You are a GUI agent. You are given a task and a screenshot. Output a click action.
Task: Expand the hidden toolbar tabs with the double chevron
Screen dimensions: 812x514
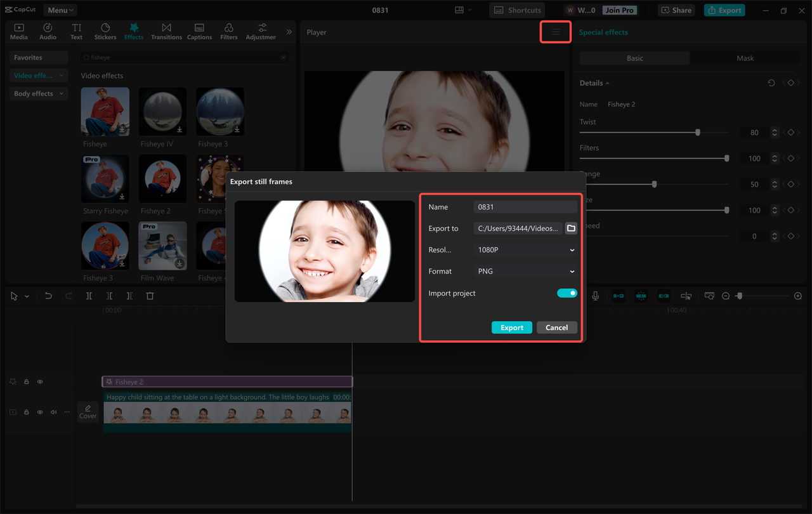[289, 32]
